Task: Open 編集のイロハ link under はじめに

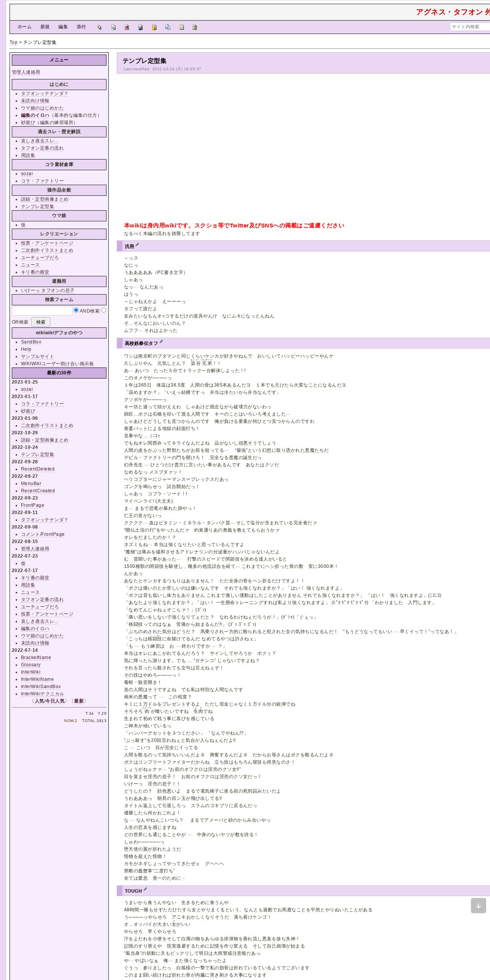Action: 35,115
